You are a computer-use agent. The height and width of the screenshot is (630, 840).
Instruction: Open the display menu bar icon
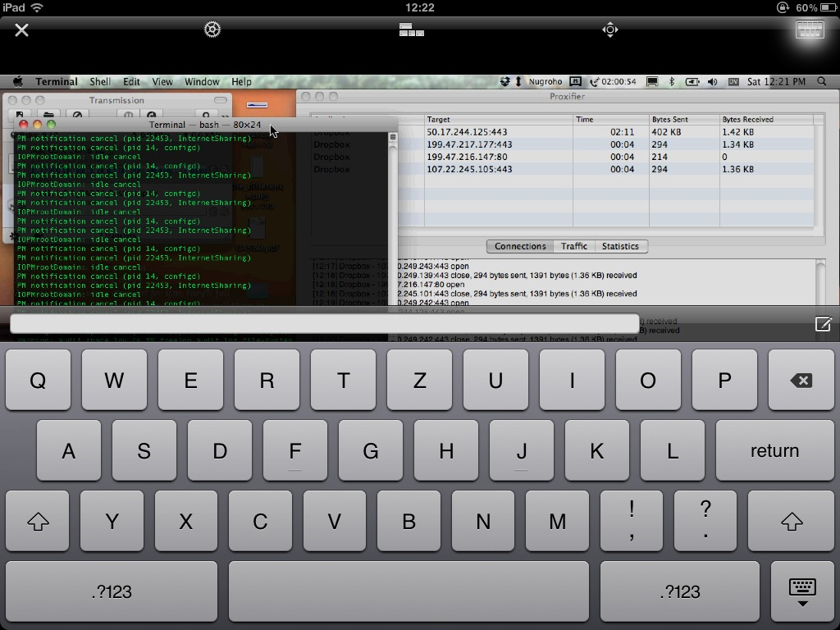[x=652, y=81]
